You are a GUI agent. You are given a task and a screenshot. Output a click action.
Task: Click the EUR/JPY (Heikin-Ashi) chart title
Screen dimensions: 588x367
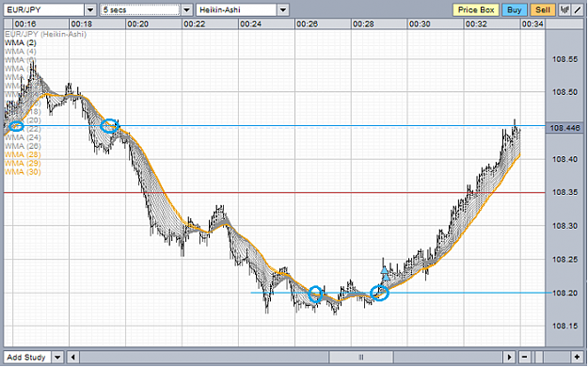(45, 34)
